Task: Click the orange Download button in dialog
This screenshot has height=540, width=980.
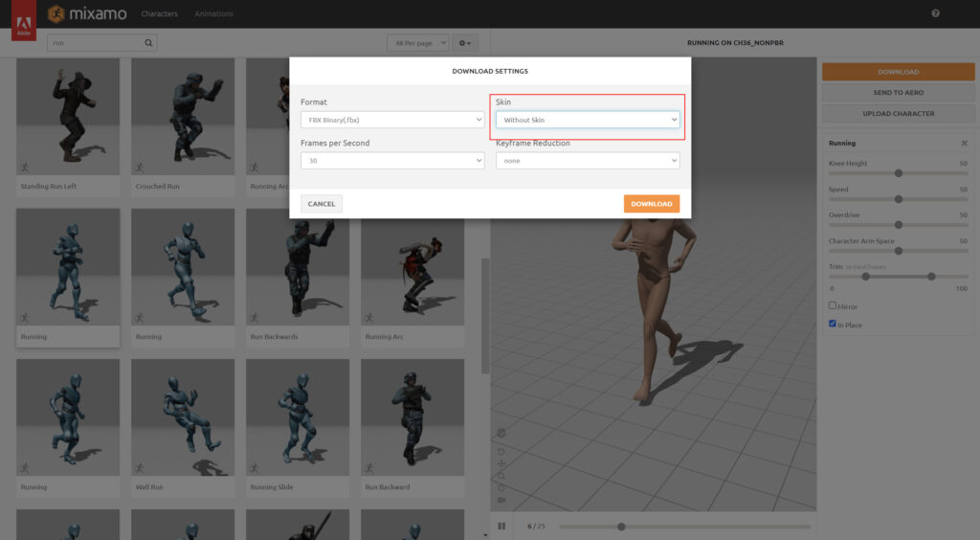Action: point(651,204)
